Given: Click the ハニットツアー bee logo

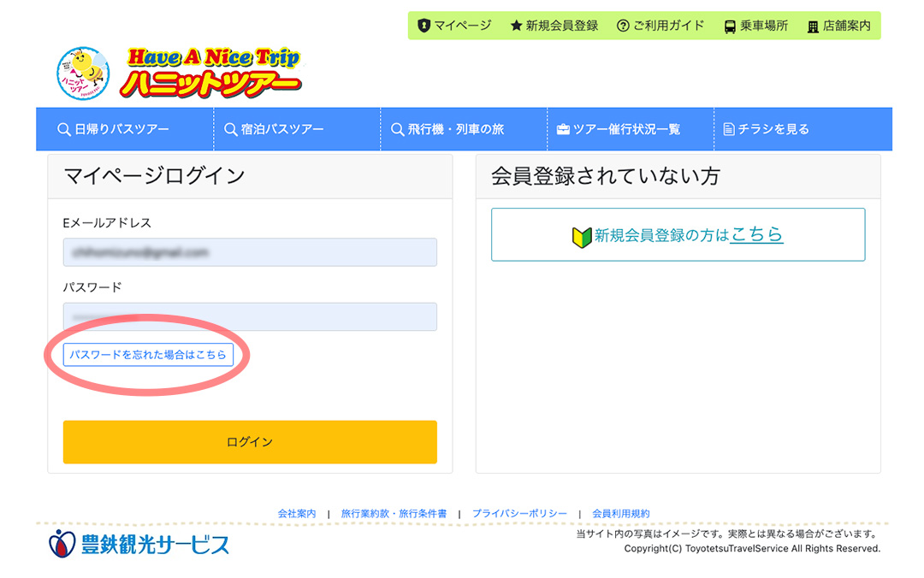Looking at the screenshot, I should tap(81, 73).
